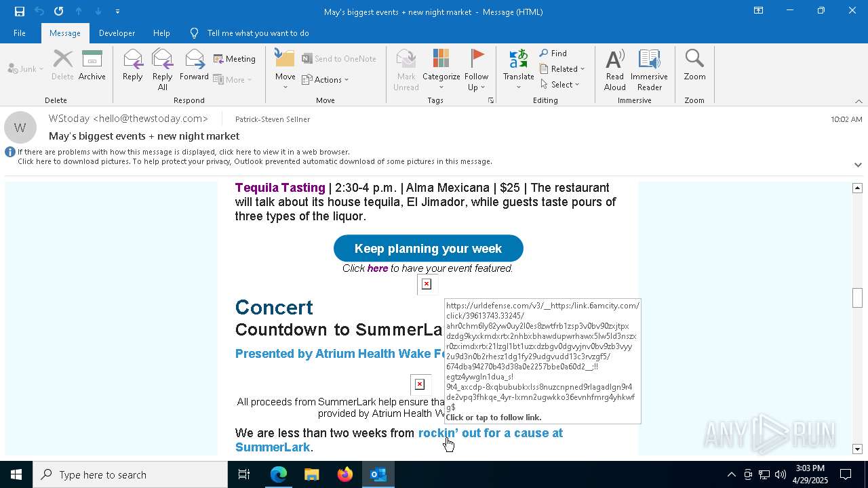This screenshot has width=868, height=488.
Task: Save the message using the disk icon
Action: [x=20, y=11]
